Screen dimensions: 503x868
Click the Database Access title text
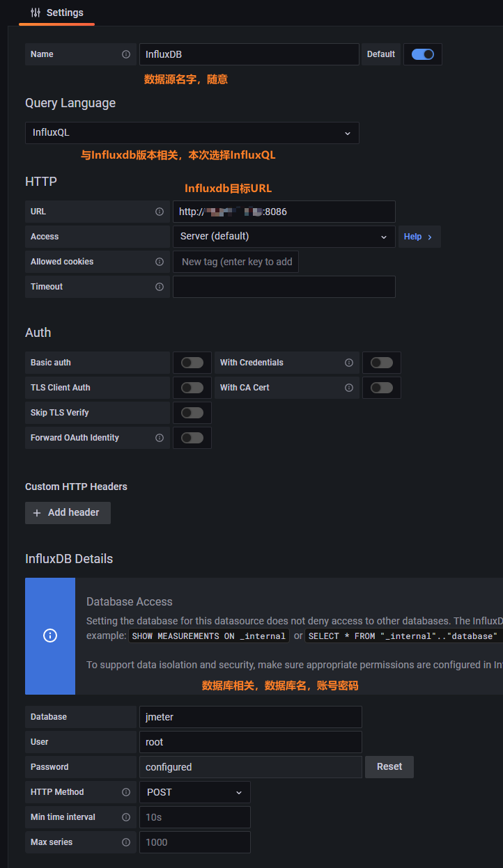tap(130, 602)
